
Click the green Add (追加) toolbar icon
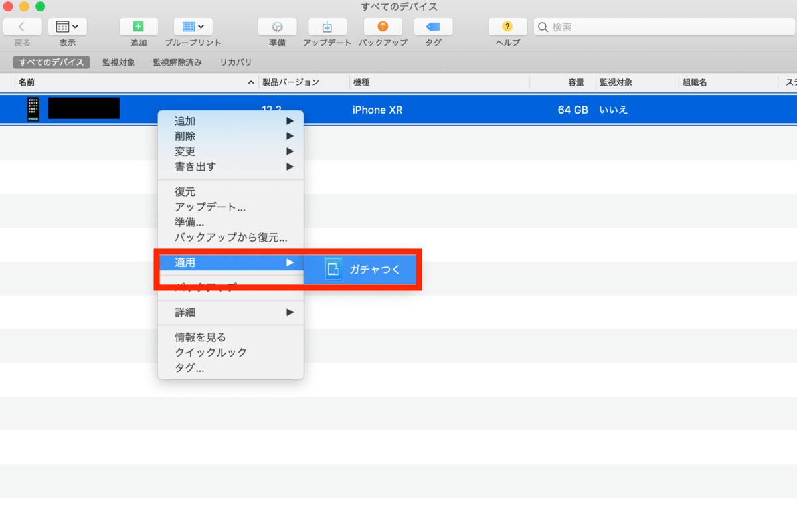(139, 27)
